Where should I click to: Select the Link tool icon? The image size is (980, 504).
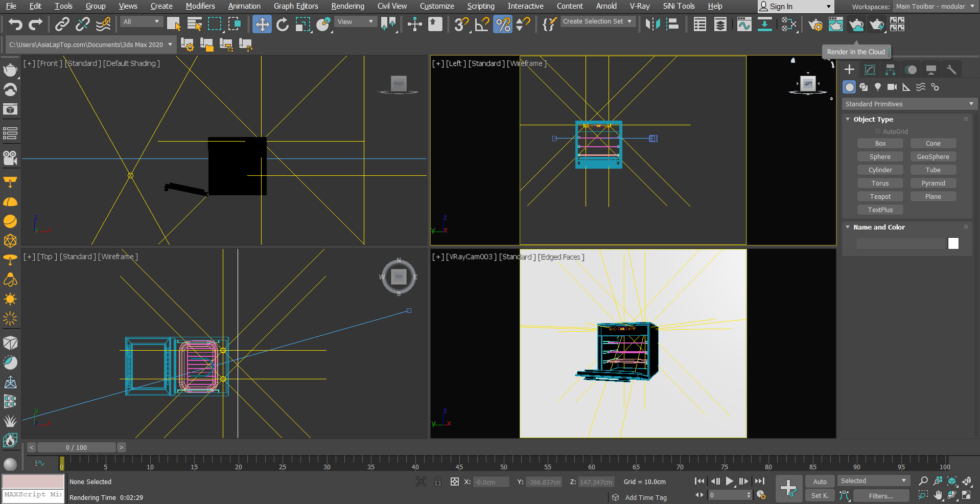(62, 24)
